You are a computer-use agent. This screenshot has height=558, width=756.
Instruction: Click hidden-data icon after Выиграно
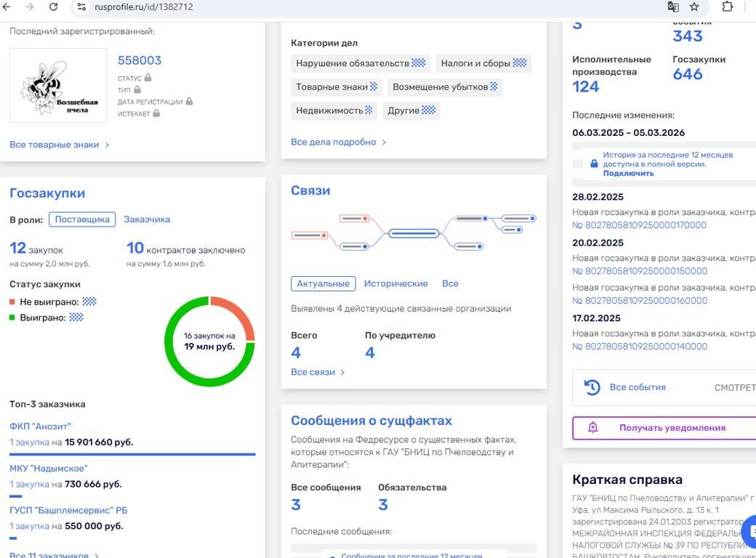click(x=76, y=318)
